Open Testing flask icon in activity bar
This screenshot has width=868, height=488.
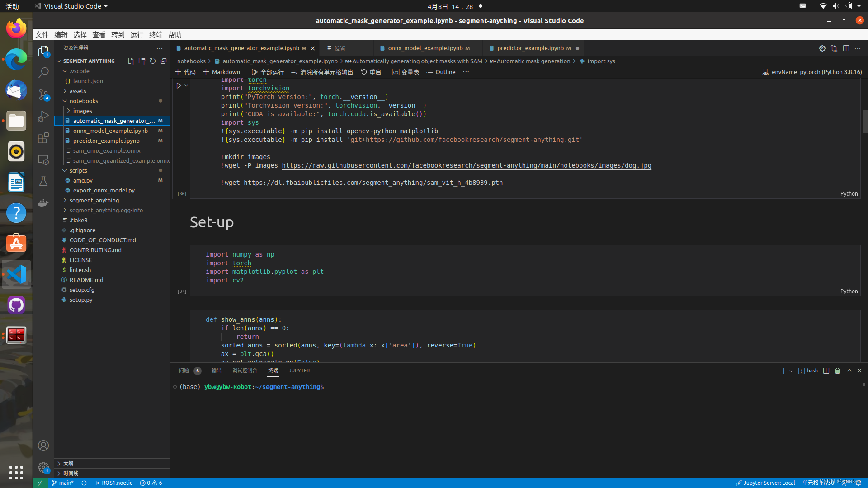click(43, 181)
